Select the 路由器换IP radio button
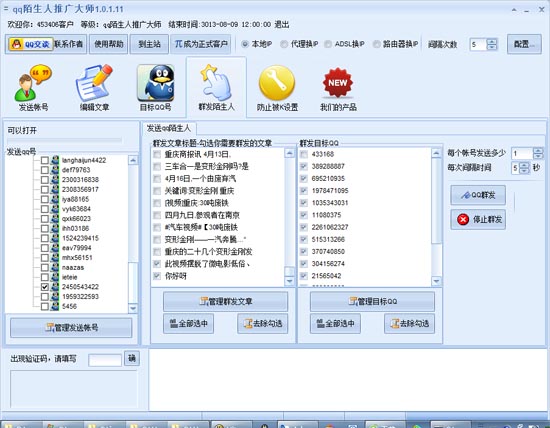This screenshot has height=428, width=550. coord(376,44)
